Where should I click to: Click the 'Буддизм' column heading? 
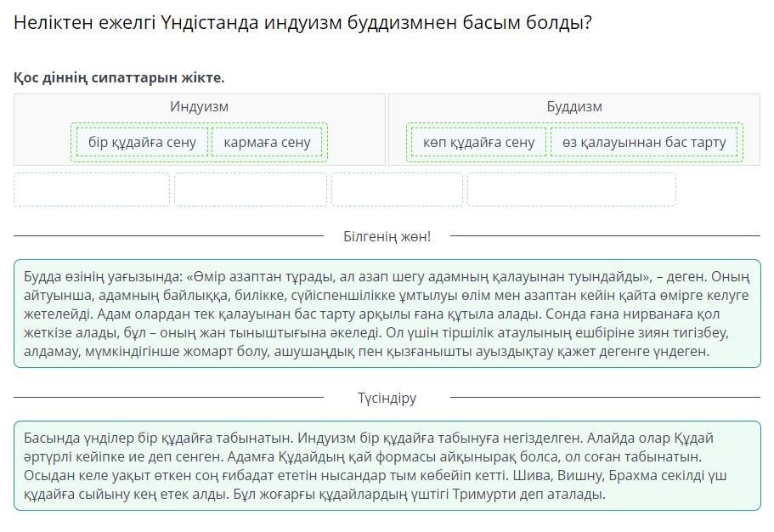(x=574, y=107)
